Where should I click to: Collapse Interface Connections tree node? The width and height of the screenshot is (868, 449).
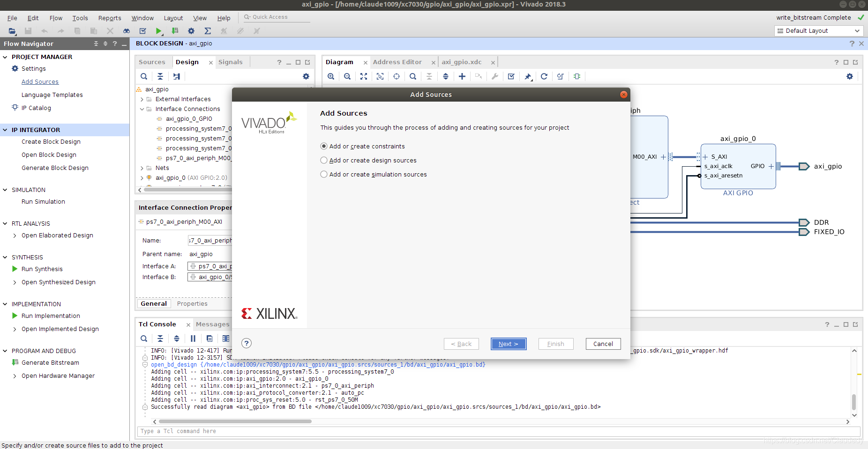pos(142,109)
